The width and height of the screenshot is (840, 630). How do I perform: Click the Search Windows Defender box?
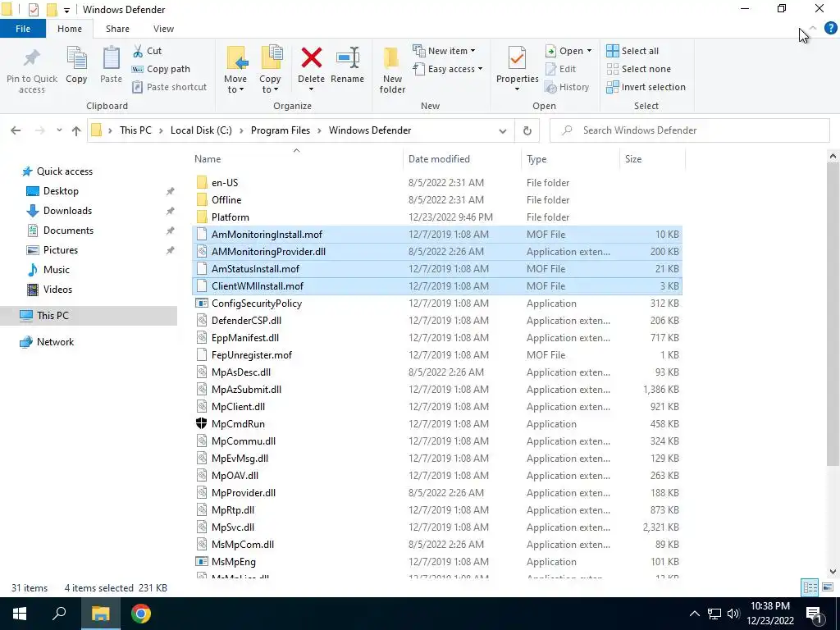coord(689,130)
